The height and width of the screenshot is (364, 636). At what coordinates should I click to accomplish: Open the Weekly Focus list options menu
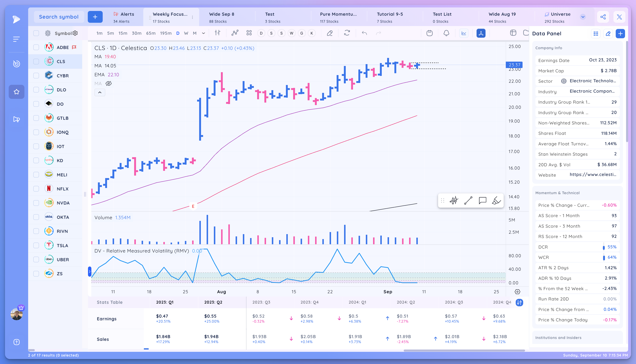[x=192, y=17]
